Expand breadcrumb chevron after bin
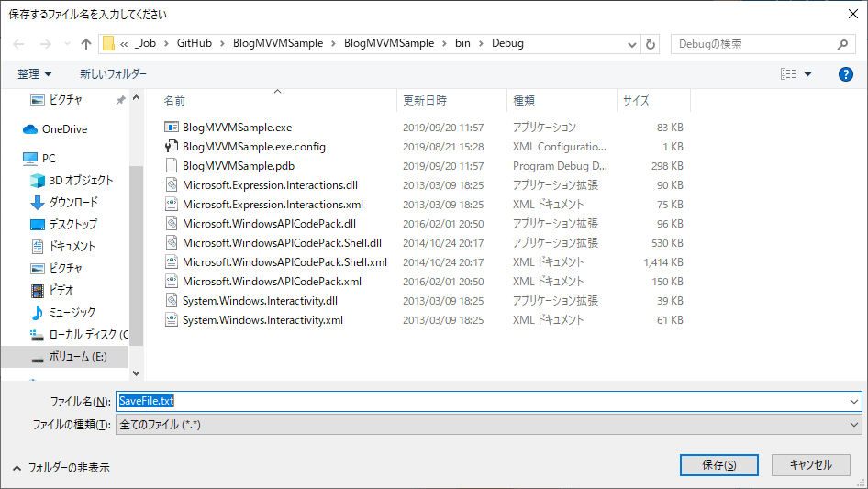The width and height of the screenshot is (868, 489). 481,44
